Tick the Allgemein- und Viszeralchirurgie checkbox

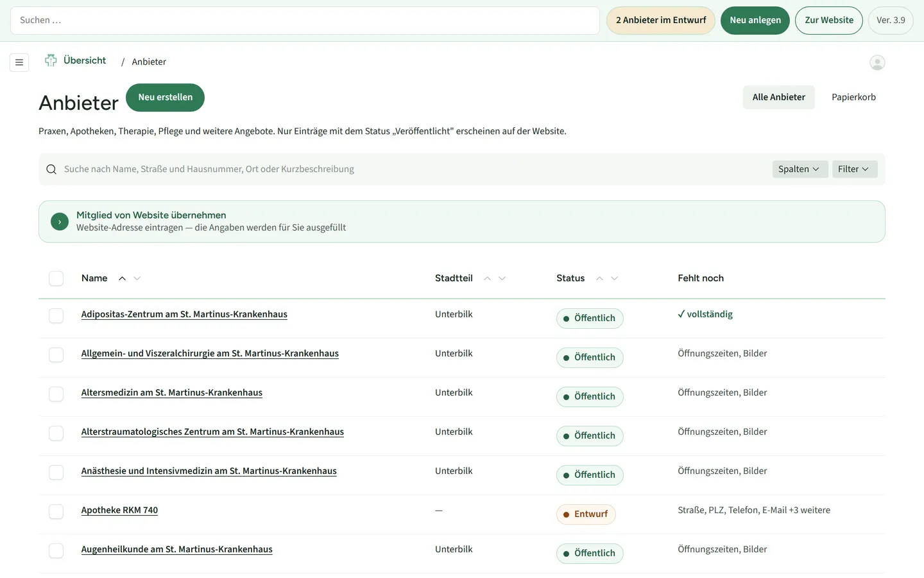point(56,355)
